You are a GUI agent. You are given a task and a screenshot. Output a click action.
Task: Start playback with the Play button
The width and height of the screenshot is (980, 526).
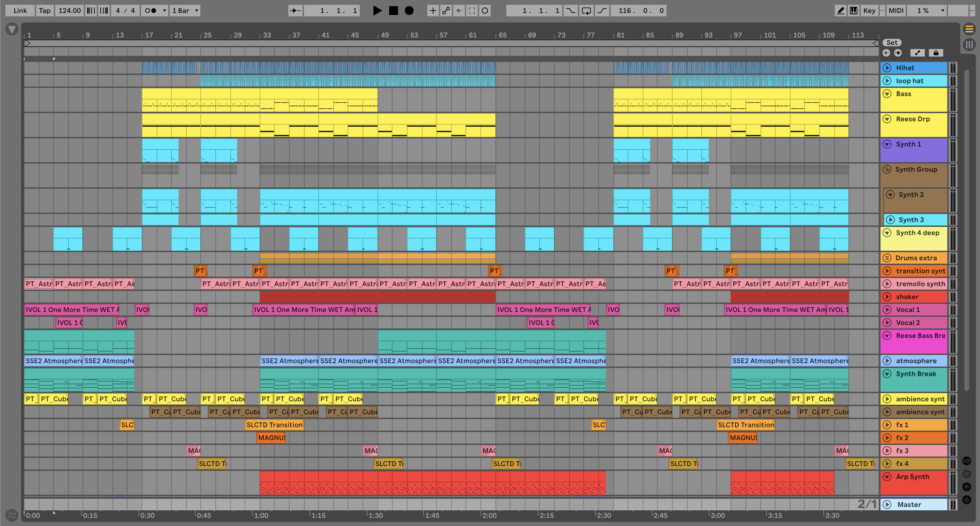tap(377, 11)
